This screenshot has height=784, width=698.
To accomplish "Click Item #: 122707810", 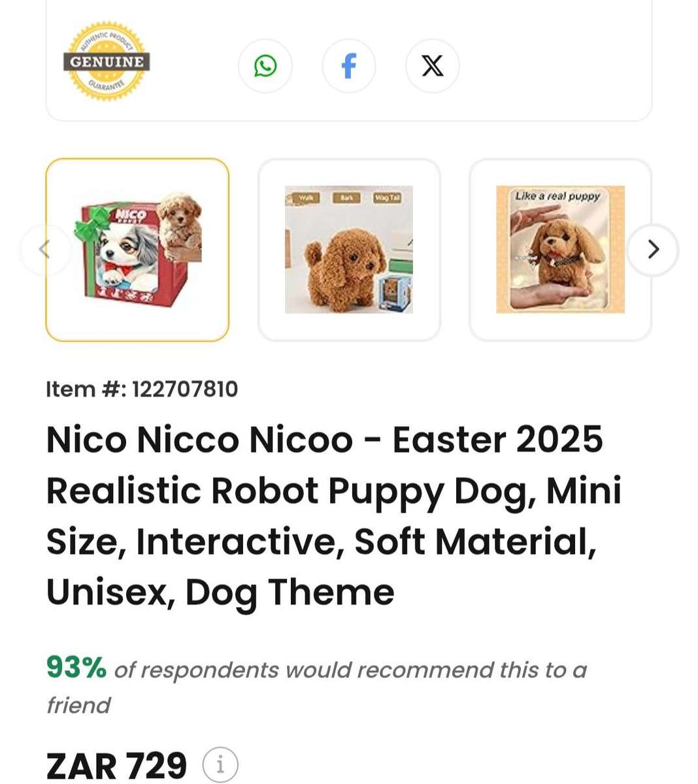I will coord(142,389).
